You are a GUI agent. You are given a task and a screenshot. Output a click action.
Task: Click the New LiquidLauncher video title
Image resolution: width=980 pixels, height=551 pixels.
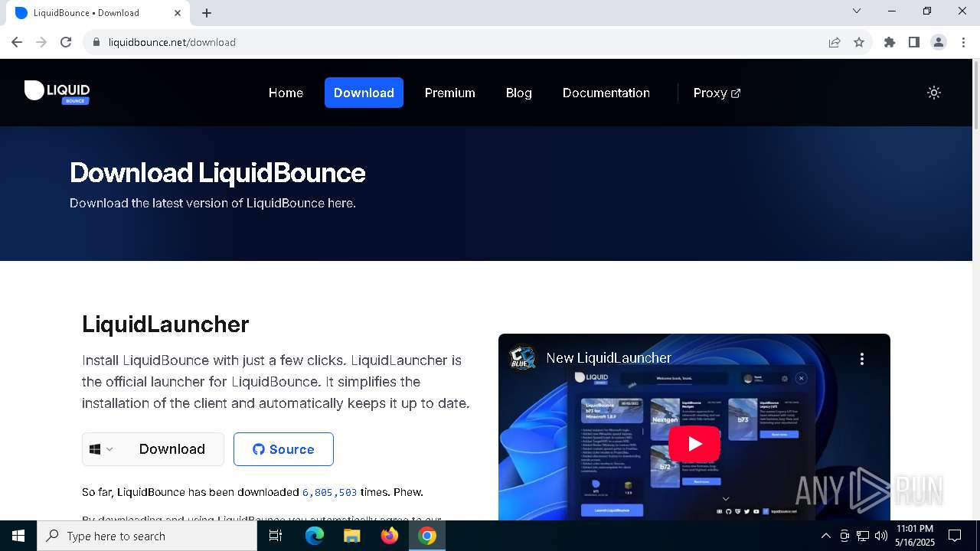(x=609, y=357)
